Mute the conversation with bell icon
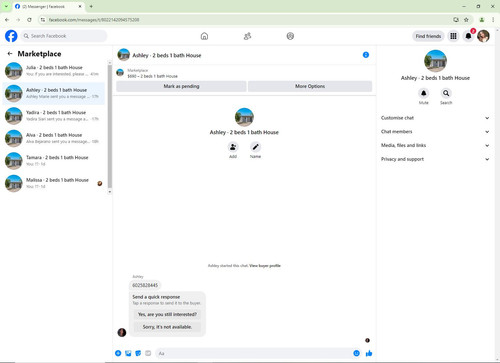 pos(424,93)
